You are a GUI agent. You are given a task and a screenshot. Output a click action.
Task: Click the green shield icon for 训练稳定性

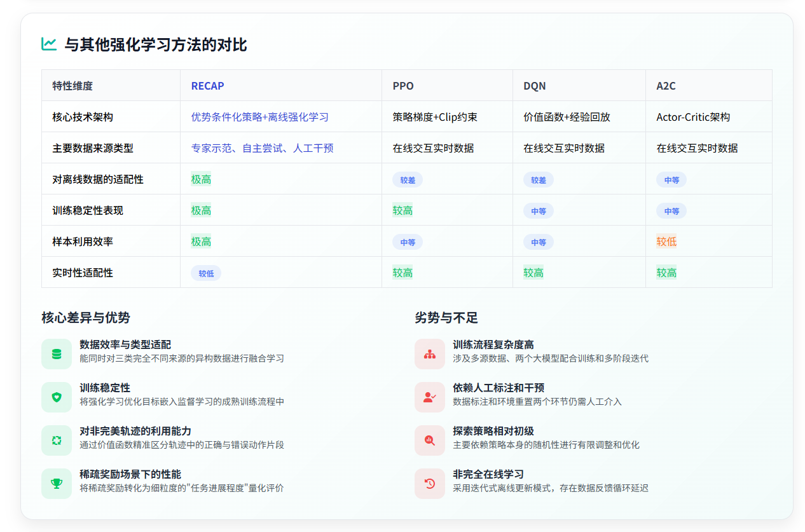pyautogui.click(x=57, y=397)
